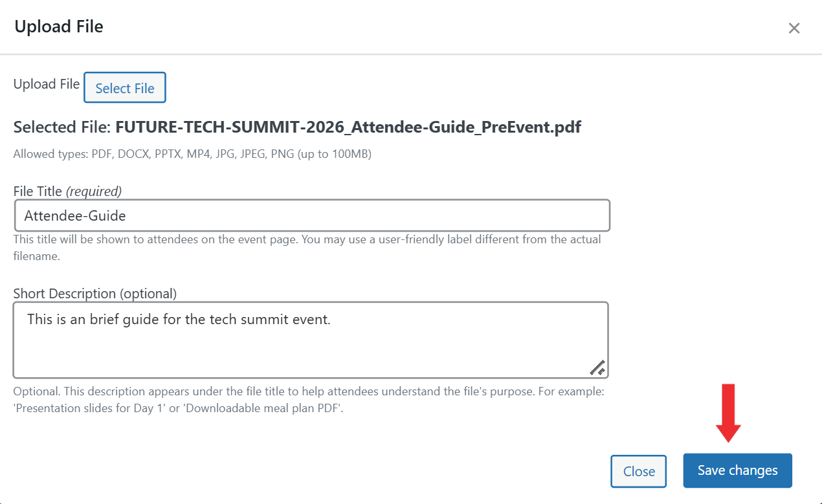The image size is (822, 504).
Task: Save changes to the uploaded file
Action: [737, 470]
